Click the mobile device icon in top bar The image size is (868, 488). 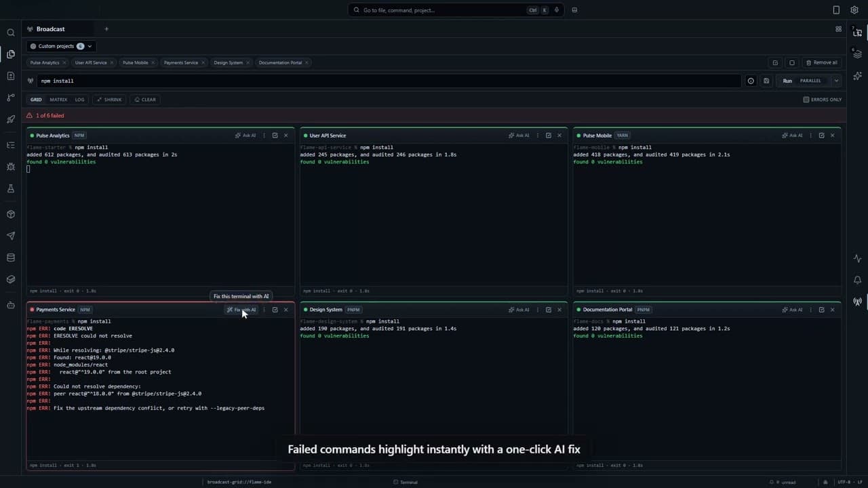(x=836, y=10)
